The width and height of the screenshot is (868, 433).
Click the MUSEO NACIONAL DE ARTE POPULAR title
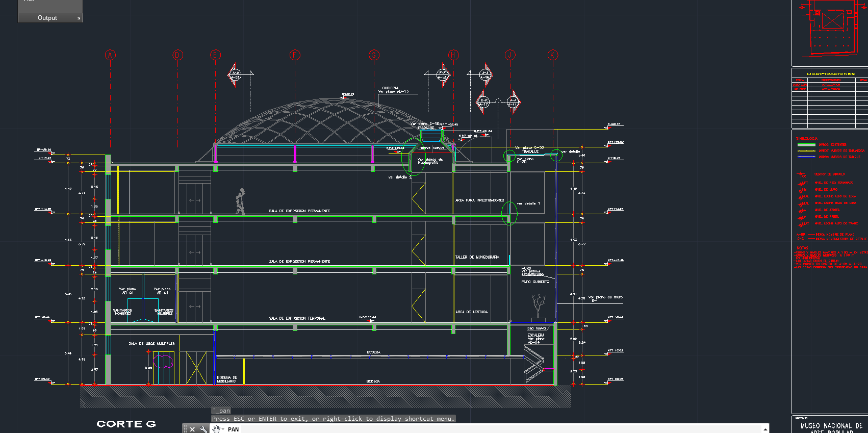click(x=831, y=427)
